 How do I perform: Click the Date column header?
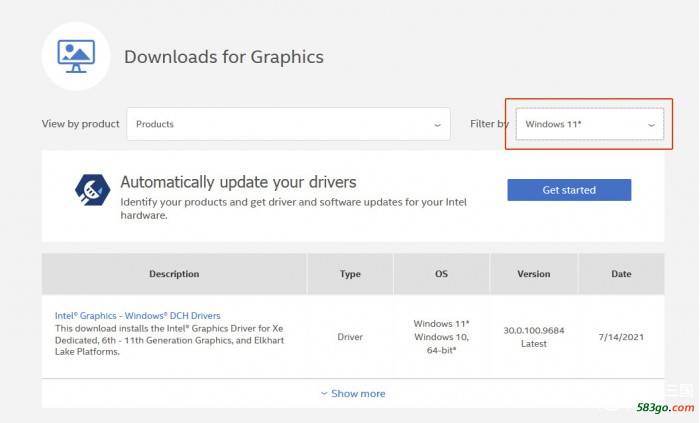click(x=621, y=274)
